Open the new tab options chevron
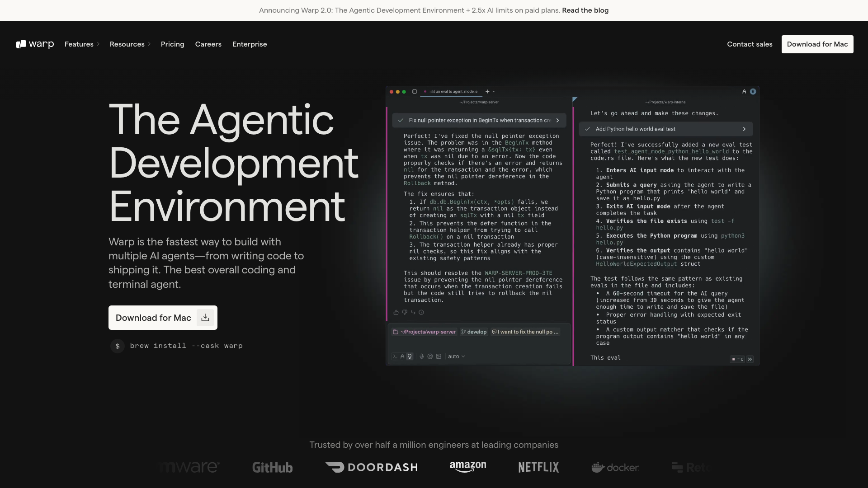The width and height of the screenshot is (868, 488). tap(494, 91)
